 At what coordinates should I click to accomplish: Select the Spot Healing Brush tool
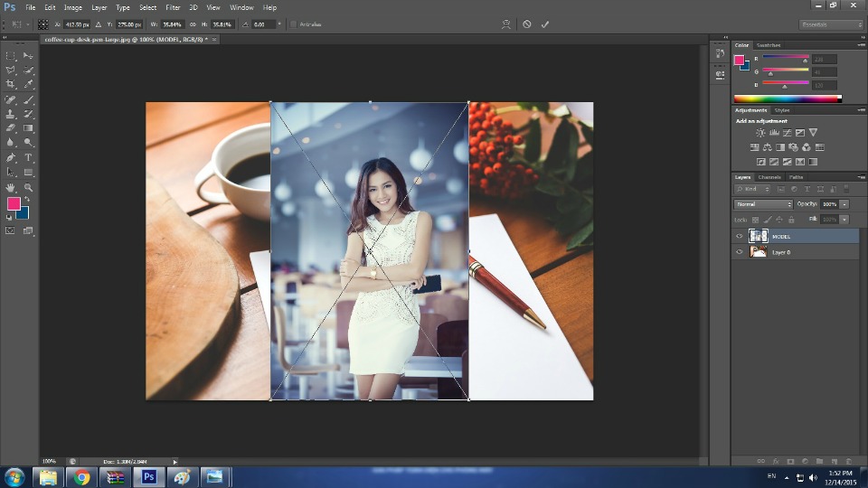tap(11, 100)
